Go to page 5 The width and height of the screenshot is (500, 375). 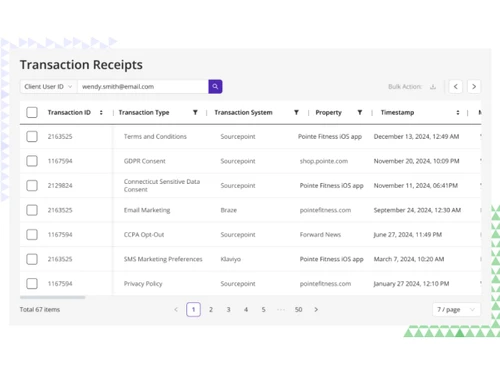point(264,310)
